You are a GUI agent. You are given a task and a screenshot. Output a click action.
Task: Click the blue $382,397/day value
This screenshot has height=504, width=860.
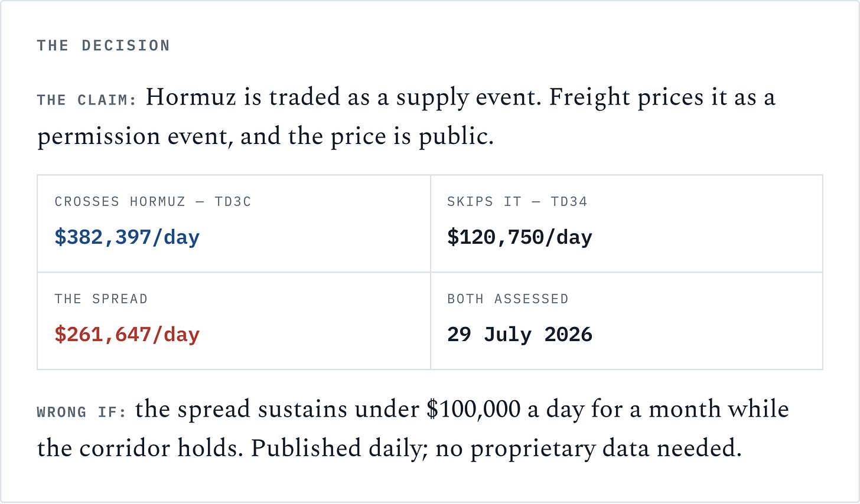click(x=127, y=237)
